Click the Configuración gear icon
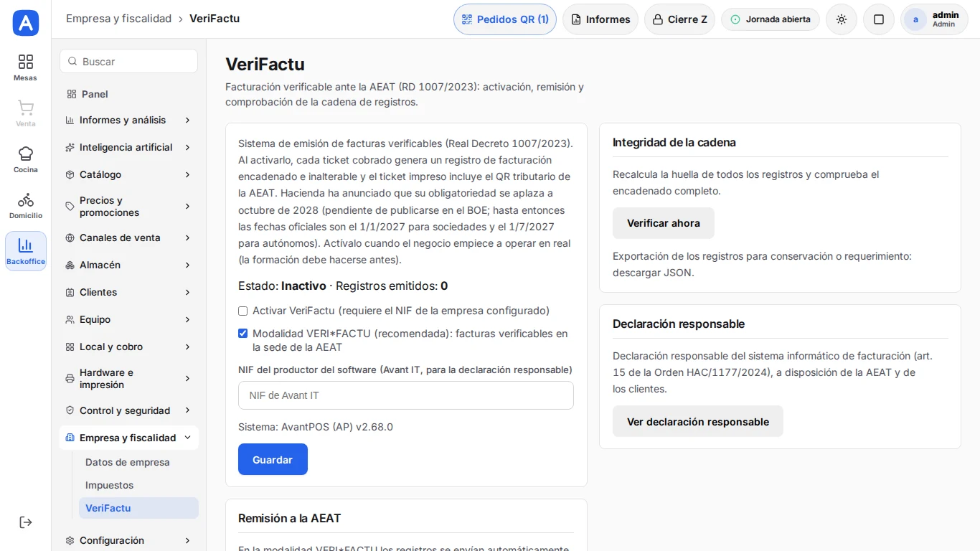 click(70, 541)
